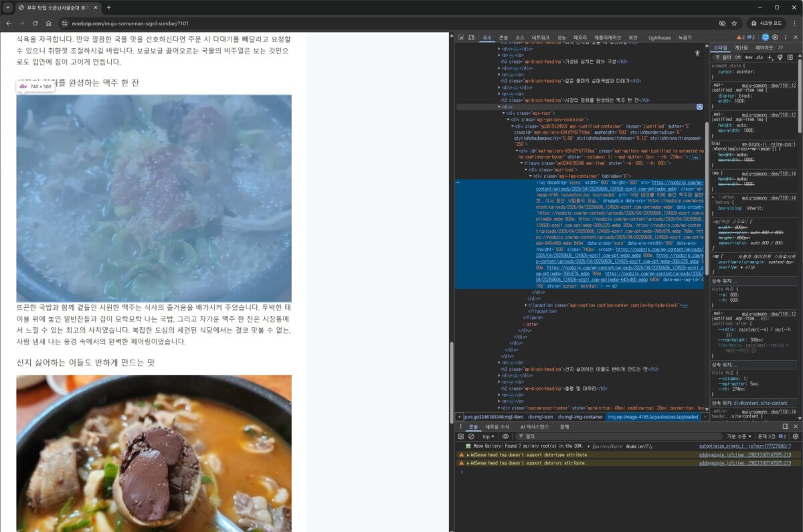
Task: Click the 시크릿 모드 incognito indicator
Action: (765, 23)
